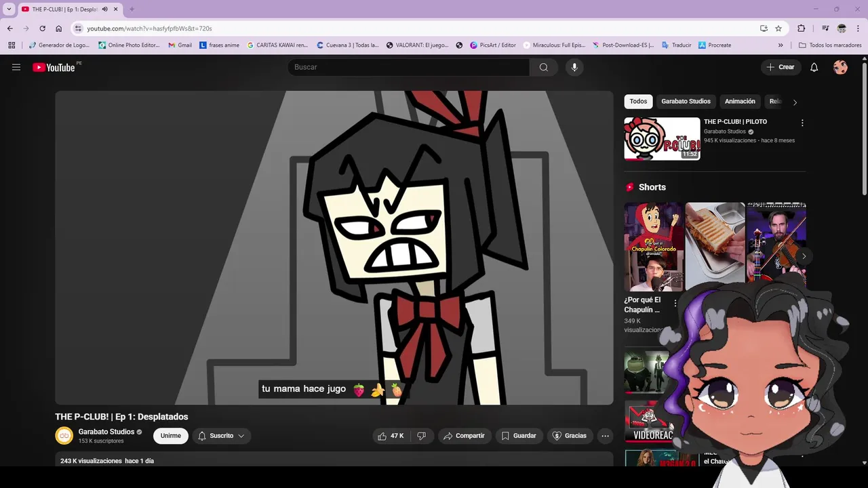Viewport: 868px width, 488px height.
Task: Show next Shorts with arrow
Action: click(x=804, y=256)
